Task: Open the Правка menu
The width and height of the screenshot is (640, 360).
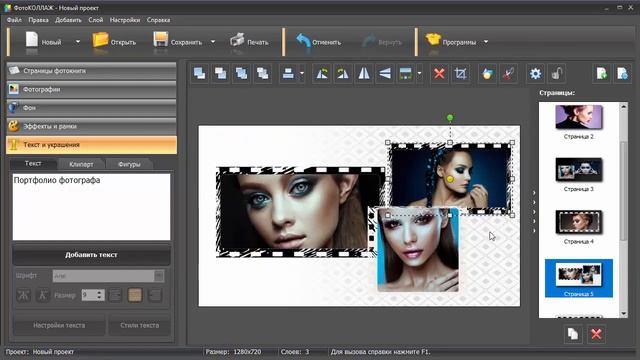Action: [38, 20]
